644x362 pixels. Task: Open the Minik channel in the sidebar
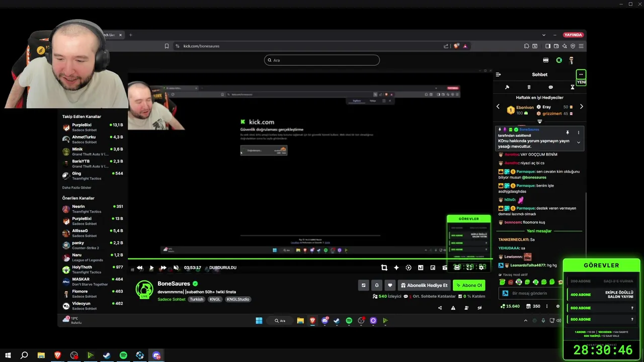click(x=93, y=151)
